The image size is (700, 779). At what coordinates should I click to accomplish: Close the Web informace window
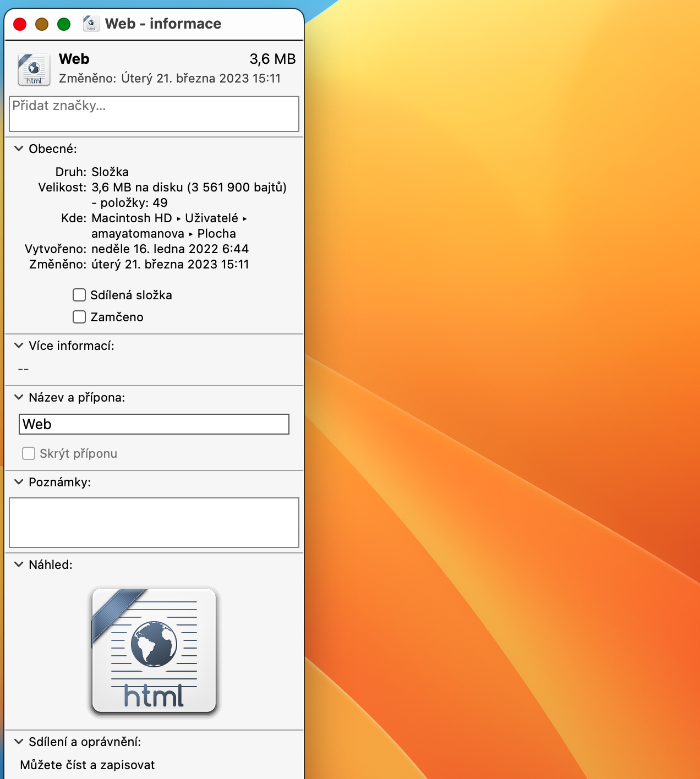tap(20, 24)
